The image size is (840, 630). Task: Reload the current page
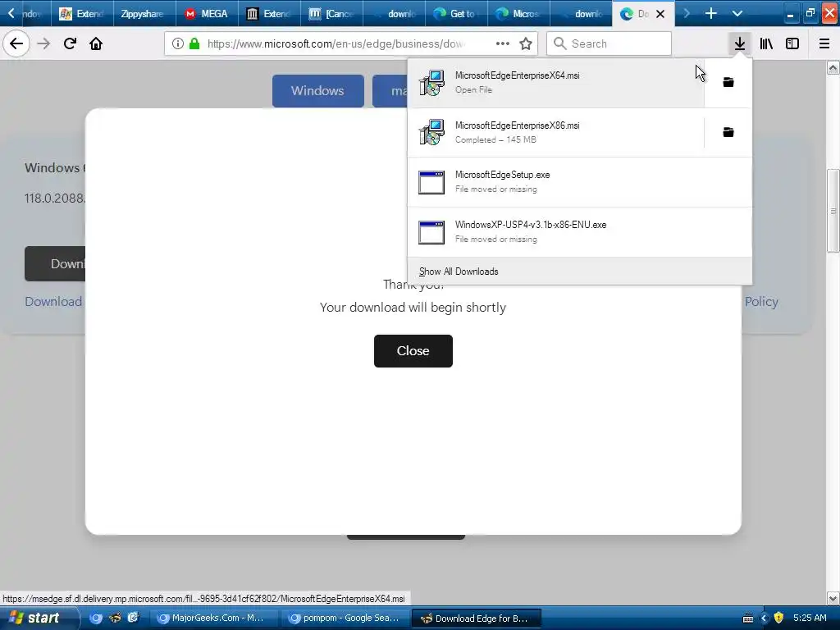(70, 43)
